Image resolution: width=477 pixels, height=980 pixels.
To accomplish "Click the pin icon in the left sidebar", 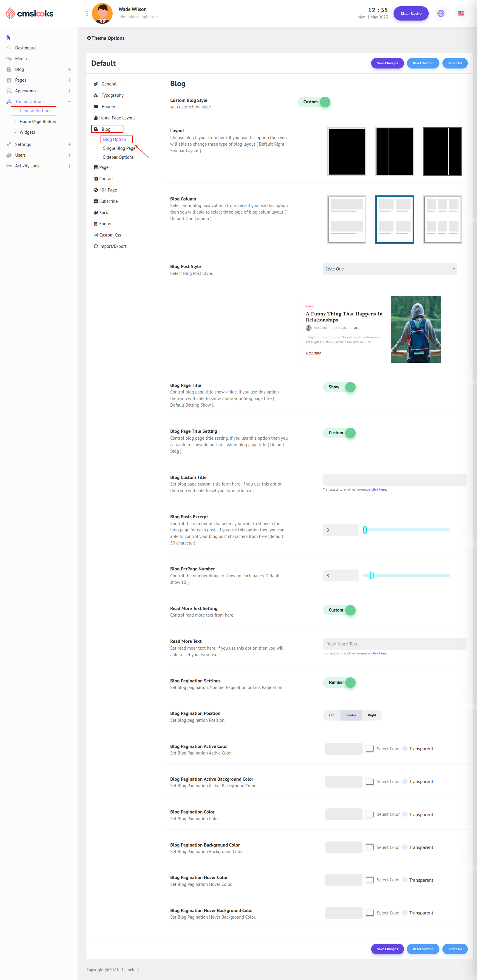I will pyautogui.click(x=8, y=37).
